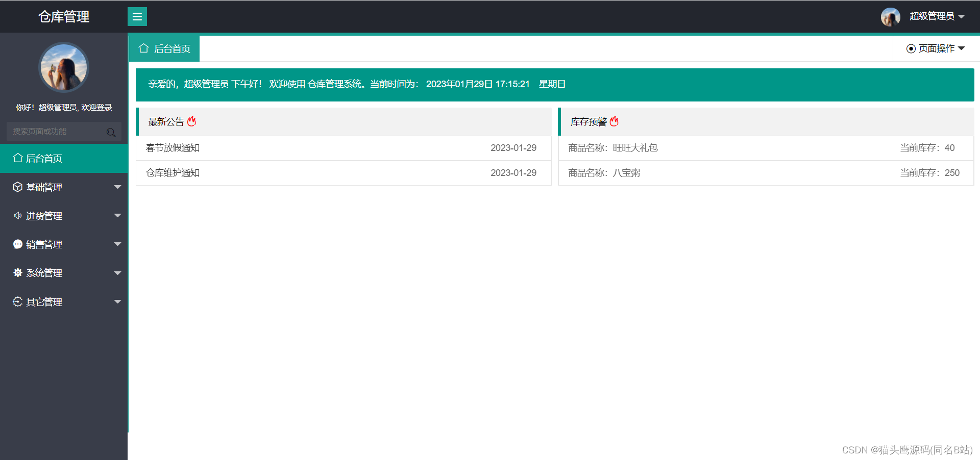The width and height of the screenshot is (980, 460).
Task: Expand the 销售管理 menu arrow
Action: coord(118,244)
